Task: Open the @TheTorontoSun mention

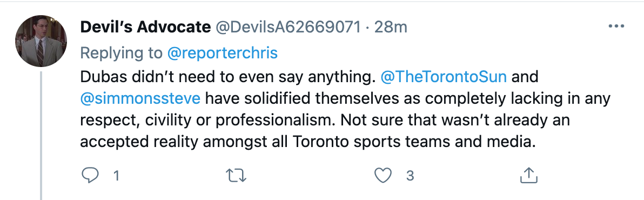Action: (x=444, y=77)
